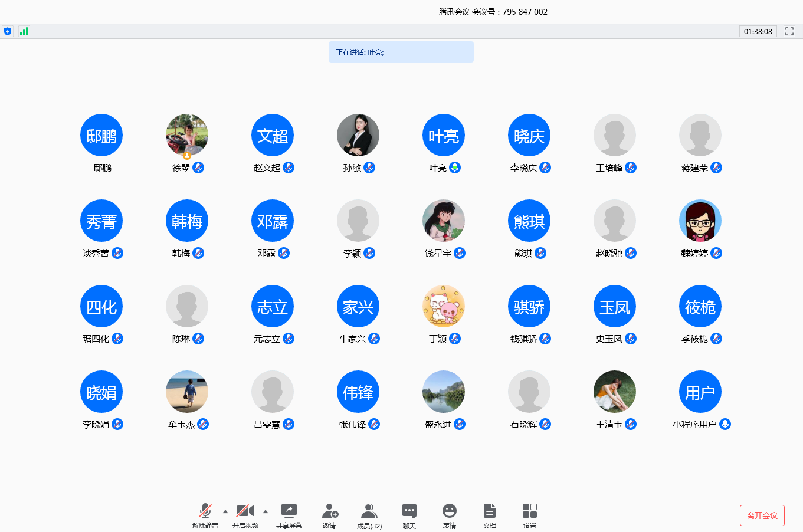
Task: Enter full screen mode
Action: click(x=789, y=31)
